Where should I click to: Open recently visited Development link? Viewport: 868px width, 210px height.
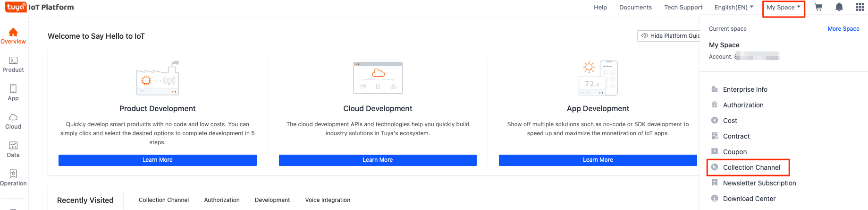point(272,200)
